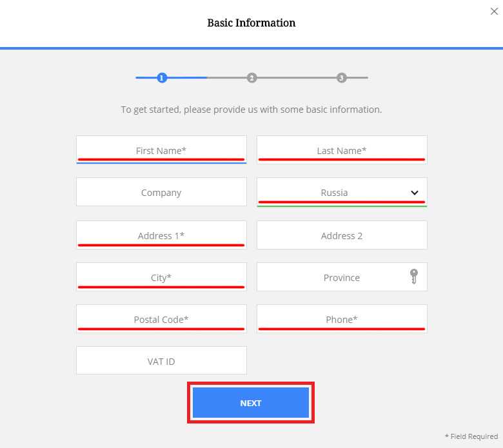503x448 pixels.
Task: Focus the Phone input field
Action: [342, 319]
